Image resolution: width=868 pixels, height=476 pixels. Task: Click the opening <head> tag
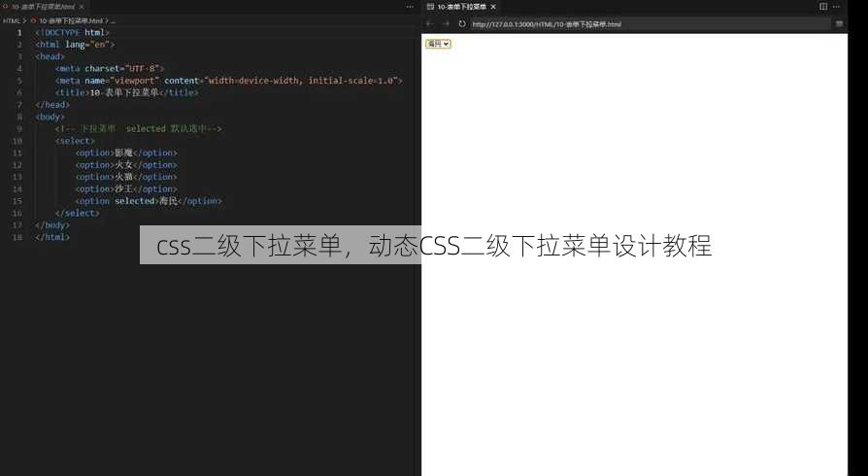[50, 56]
